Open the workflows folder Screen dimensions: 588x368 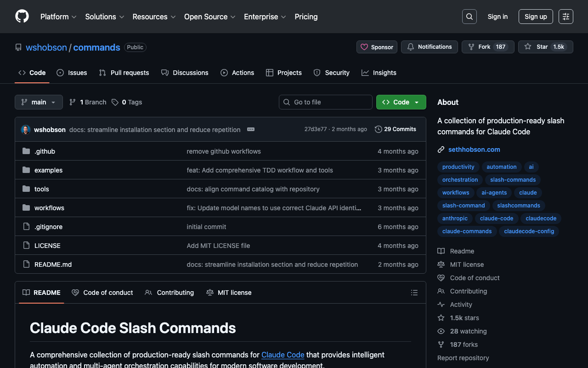(49, 208)
